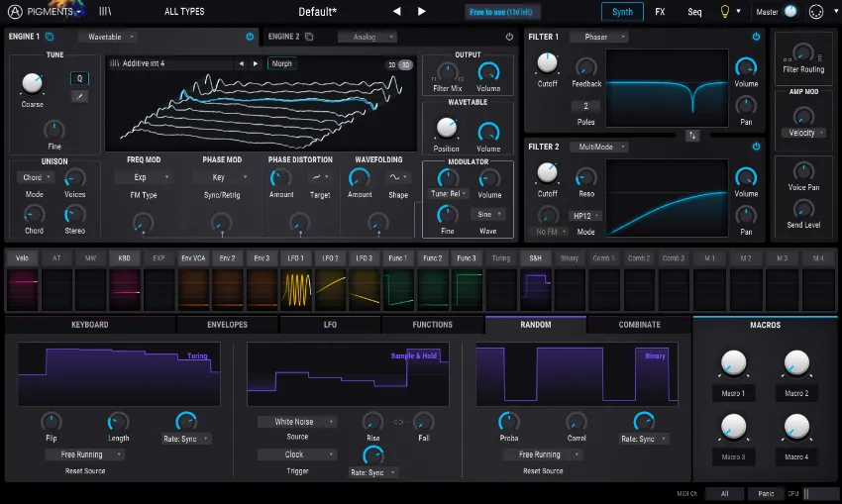842x504 pixels.
Task: Open FM Type Exp dropdown
Action: point(144,177)
